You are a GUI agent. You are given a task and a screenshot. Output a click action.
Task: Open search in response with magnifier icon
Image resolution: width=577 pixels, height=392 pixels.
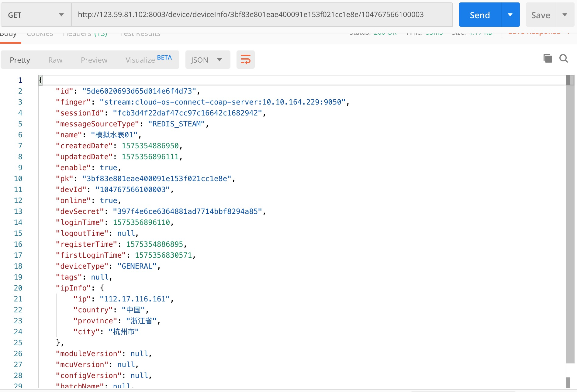click(x=564, y=58)
